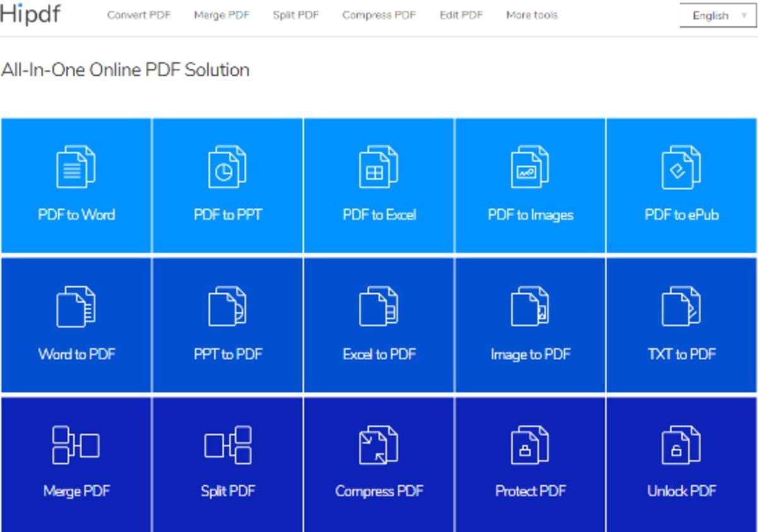The image size is (758, 532).
Task: Open the PDF to Excel grid icon
Action: (378, 167)
